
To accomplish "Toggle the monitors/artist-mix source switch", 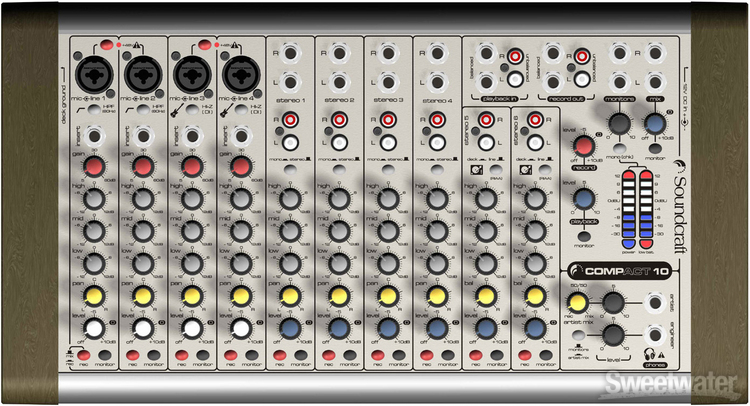I will coord(578,335).
